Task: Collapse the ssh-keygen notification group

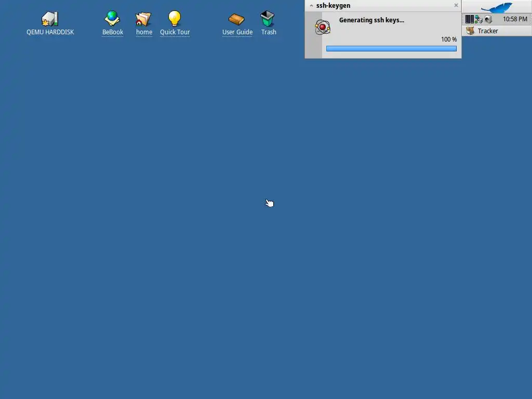Action: [311, 6]
